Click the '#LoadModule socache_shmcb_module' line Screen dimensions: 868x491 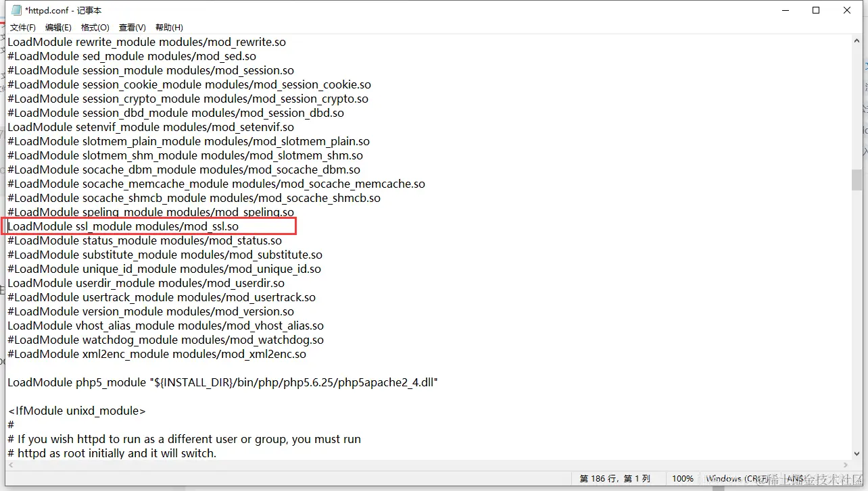(194, 198)
